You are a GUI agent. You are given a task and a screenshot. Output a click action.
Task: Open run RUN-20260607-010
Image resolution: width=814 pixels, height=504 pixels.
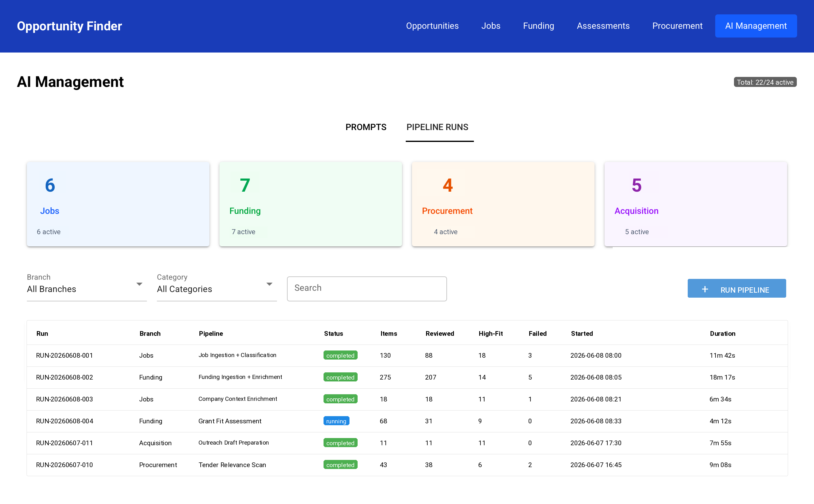[64, 465]
